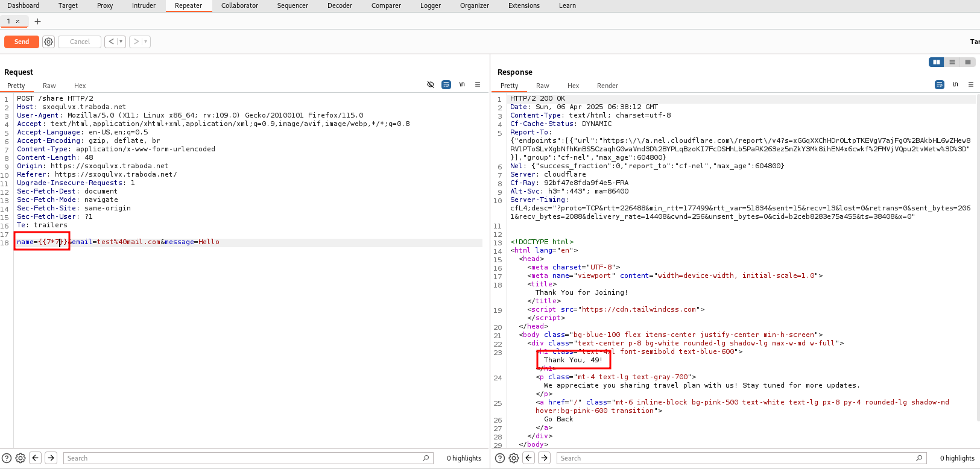Open Response pane hamburger options menu

(971, 84)
